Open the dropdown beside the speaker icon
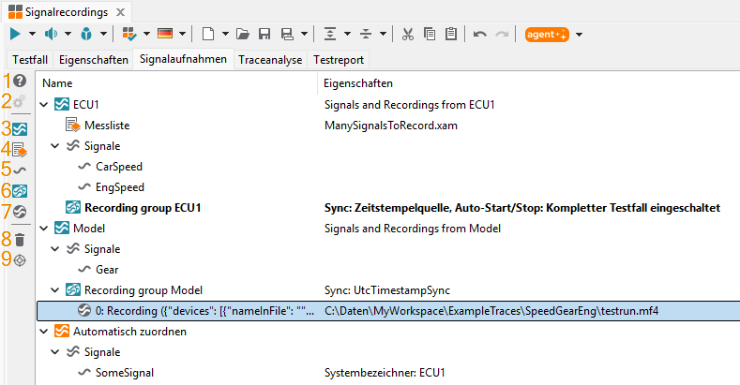Viewport: 740px width, 385px height. (x=68, y=34)
